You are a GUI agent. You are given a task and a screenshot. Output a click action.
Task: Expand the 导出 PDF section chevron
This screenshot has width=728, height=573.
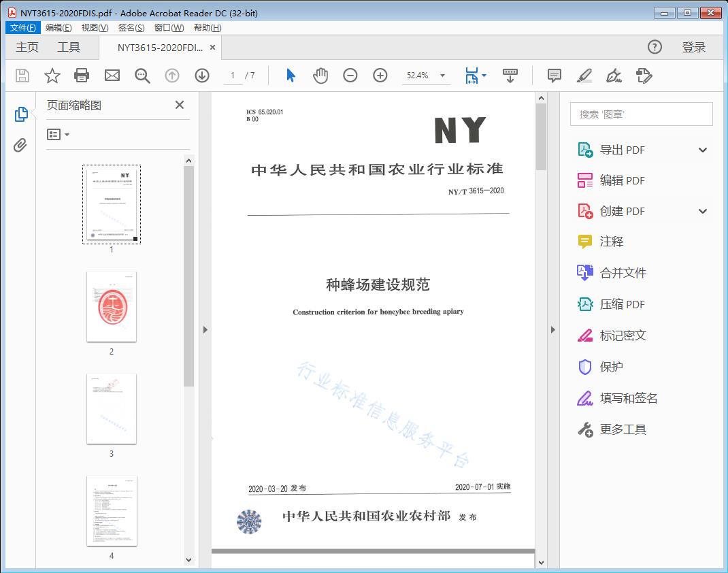pos(703,150)
